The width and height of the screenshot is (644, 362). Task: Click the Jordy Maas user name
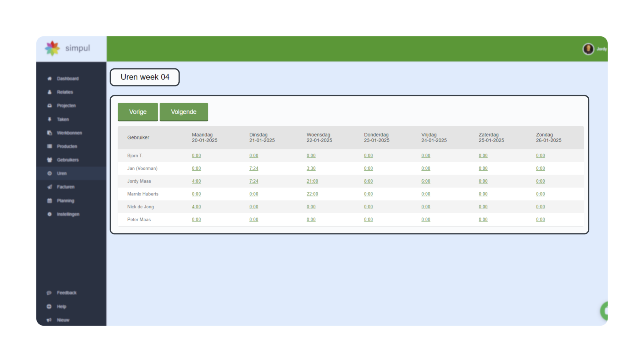139,181
